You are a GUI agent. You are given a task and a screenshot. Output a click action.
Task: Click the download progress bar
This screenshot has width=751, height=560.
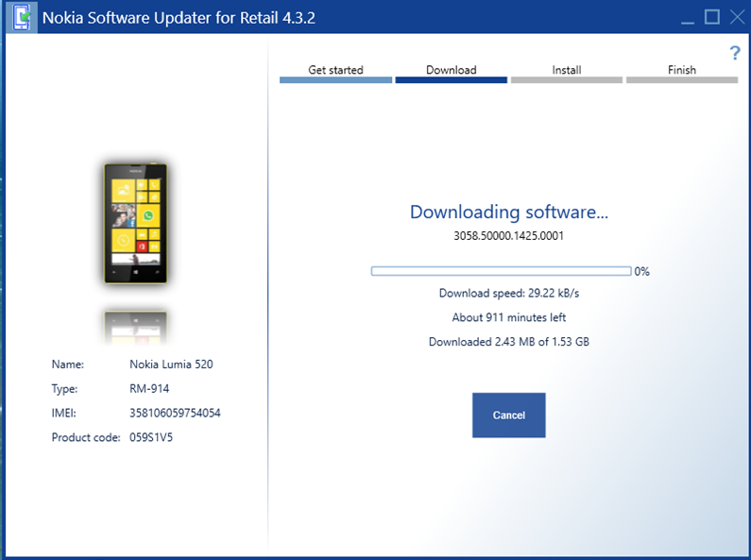click(x=501, y=271)
